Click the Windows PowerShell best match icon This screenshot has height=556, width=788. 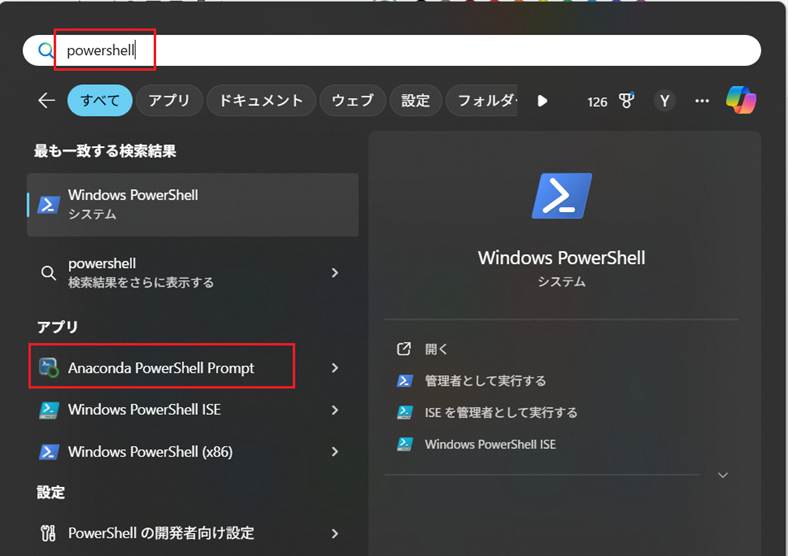(49, 205)
